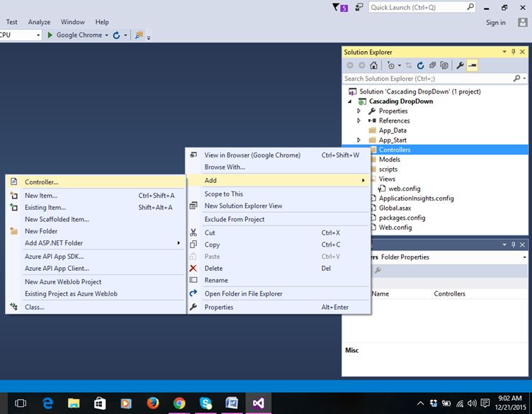The width and height of the screenshot is (532, 414).
Task: Select Controller... from the Add submenu
Action: 41,182
